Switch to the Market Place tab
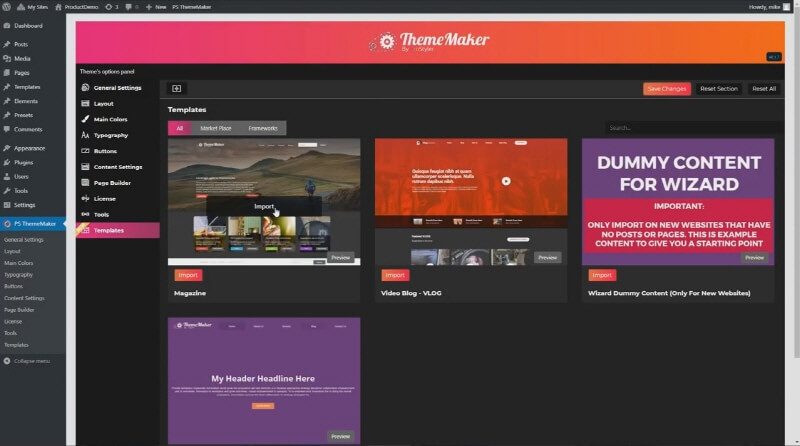Image resolution: width=800 pixels, height=446 pixels. pos(215,128)
